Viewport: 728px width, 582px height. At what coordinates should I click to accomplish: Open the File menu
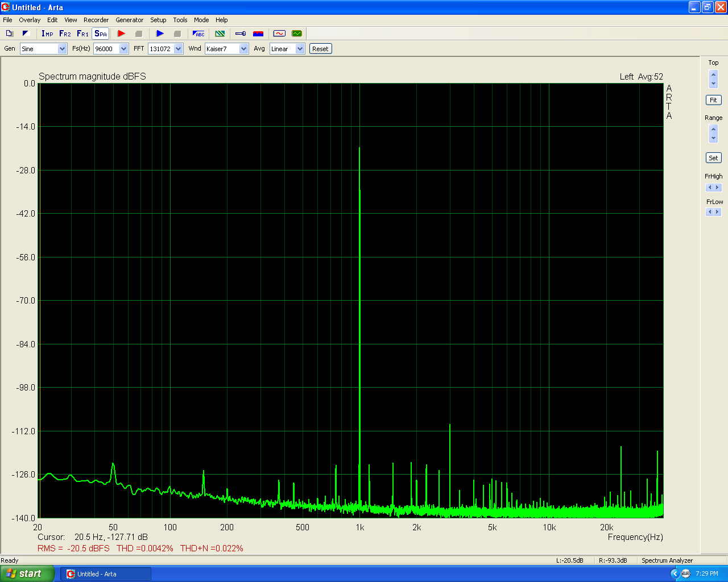pos(7,20)
